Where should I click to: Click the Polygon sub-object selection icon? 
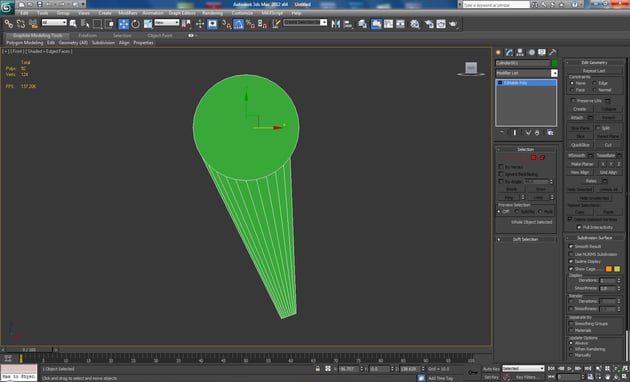[534, 158]
